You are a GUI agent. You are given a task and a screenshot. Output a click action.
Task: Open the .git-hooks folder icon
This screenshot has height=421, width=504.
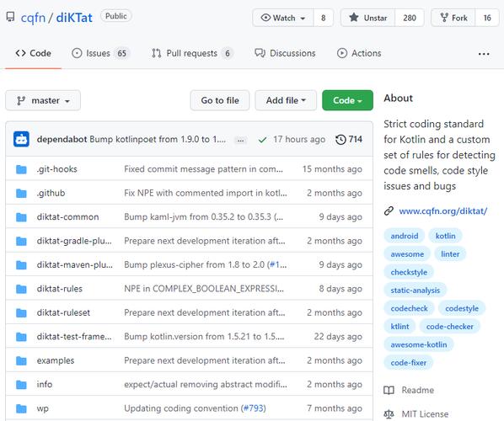21,169
